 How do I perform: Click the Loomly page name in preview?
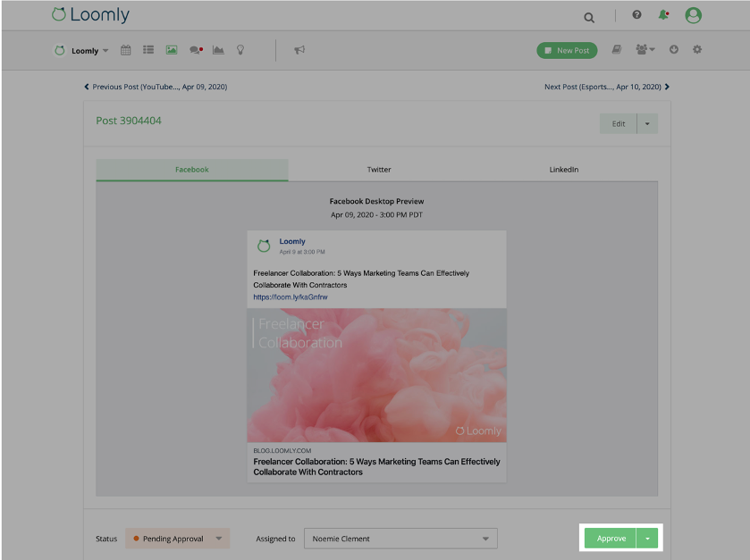point(291,241)
